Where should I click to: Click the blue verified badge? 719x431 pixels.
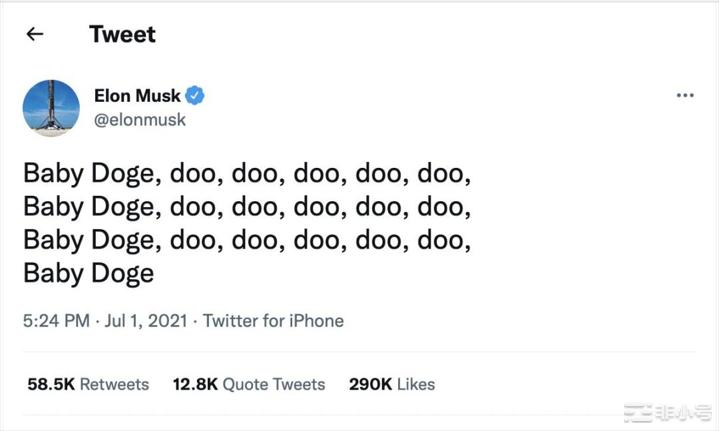[x=196, y=96]
